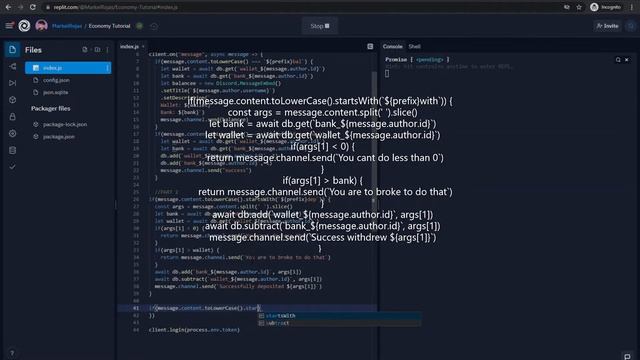The image size is (640, 360).
Task: Open the chat bubble icon at bottom right
Action: coord(627,356)
